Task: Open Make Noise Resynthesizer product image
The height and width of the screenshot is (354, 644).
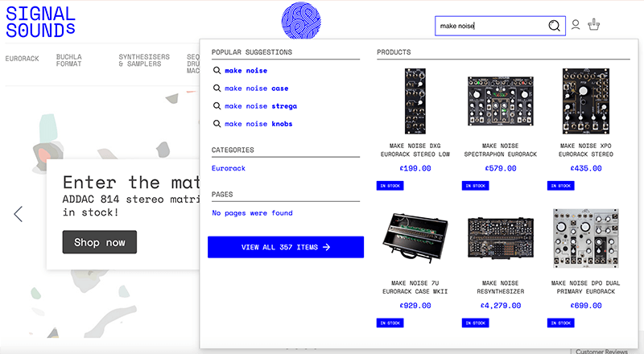Action: (x=501, y=239)
